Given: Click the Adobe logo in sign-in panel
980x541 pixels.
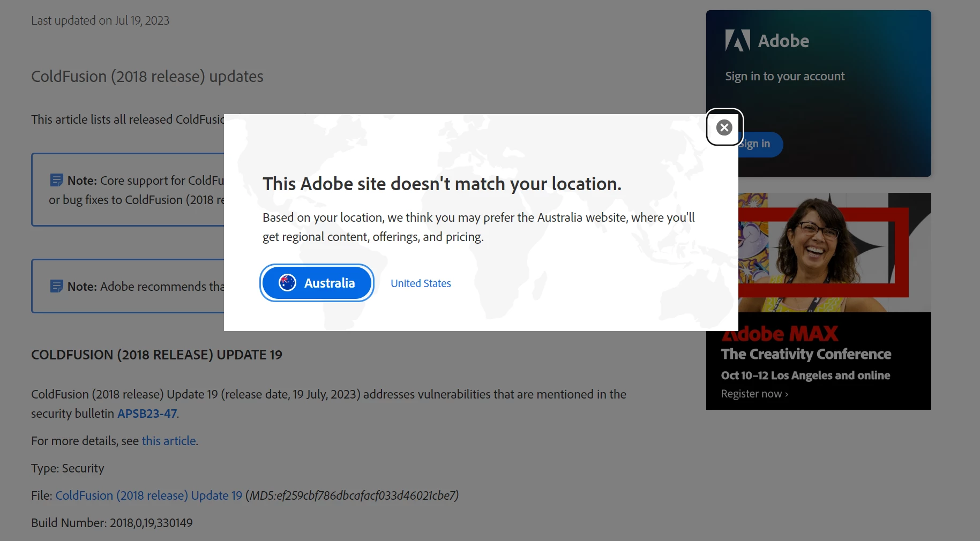Looking at the screenshot, I should point(767,41).
